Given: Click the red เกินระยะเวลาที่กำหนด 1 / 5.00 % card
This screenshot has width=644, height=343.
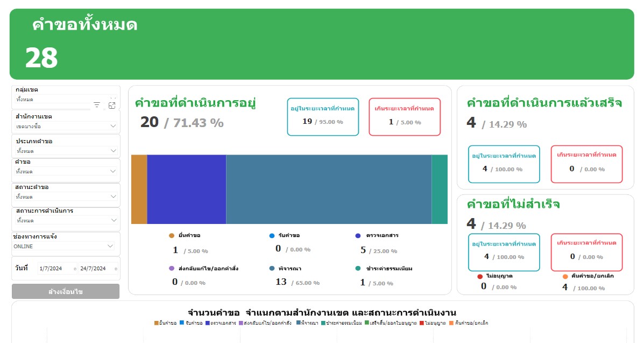Looking at the screenshot, I should click(x=405, y=116).
